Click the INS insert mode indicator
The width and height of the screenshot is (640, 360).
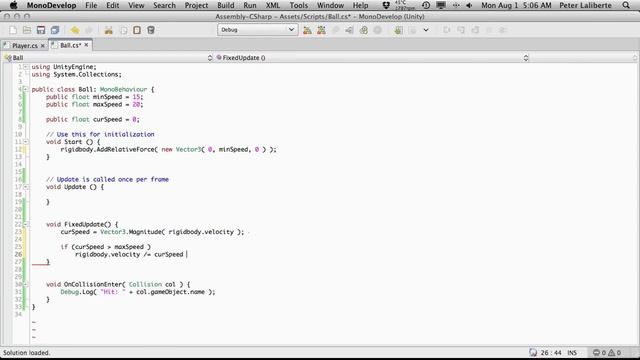coord(572,353)
